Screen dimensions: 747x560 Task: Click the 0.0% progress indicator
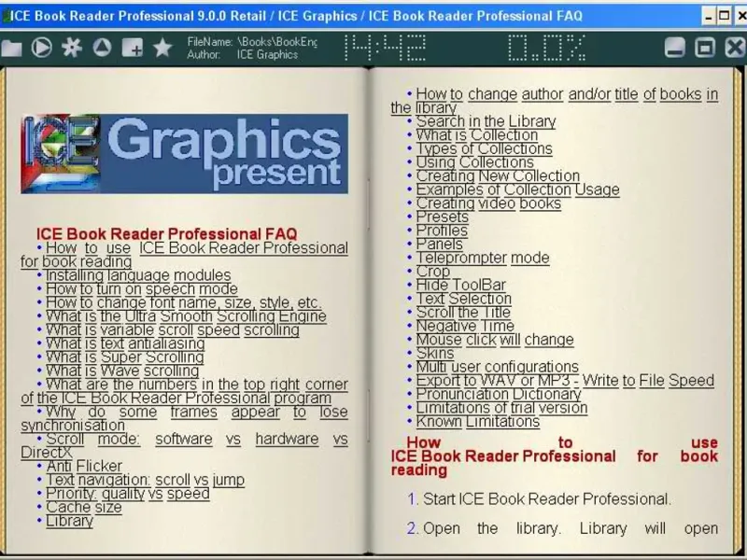click(546, 48)
